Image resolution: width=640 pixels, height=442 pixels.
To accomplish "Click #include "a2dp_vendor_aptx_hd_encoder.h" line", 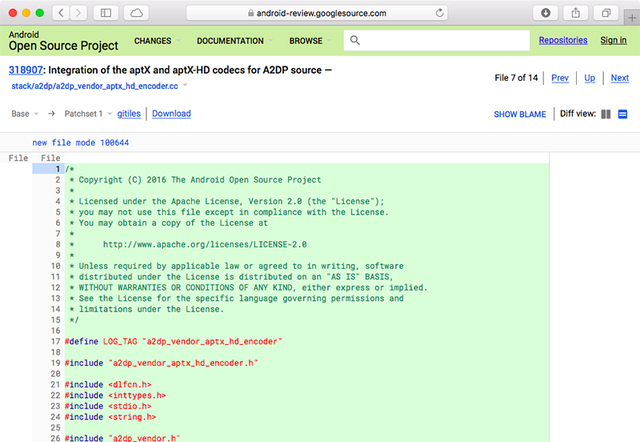I will pos(161,363).
